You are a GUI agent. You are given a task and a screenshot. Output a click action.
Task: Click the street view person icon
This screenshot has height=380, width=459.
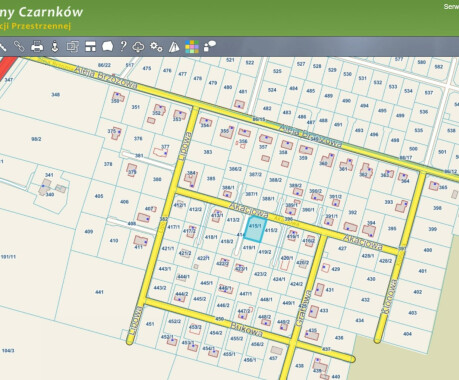[x=55, y=46]
